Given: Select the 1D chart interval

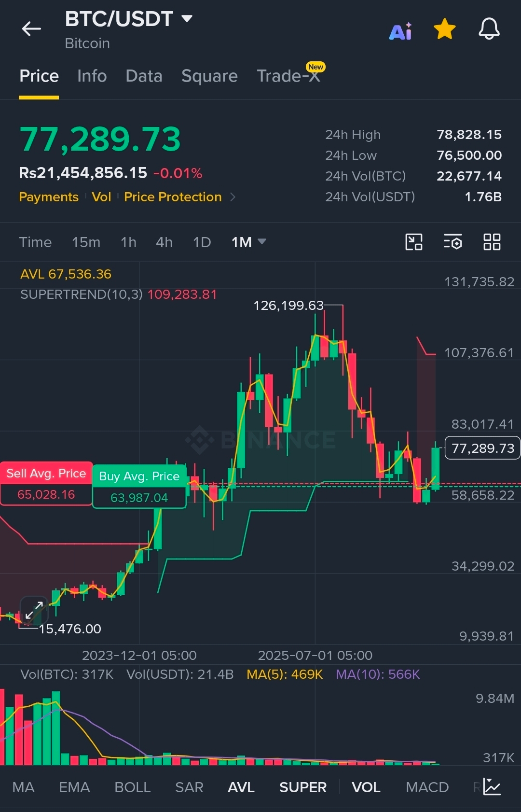Looking at the screenshot, I should (202, 242).
